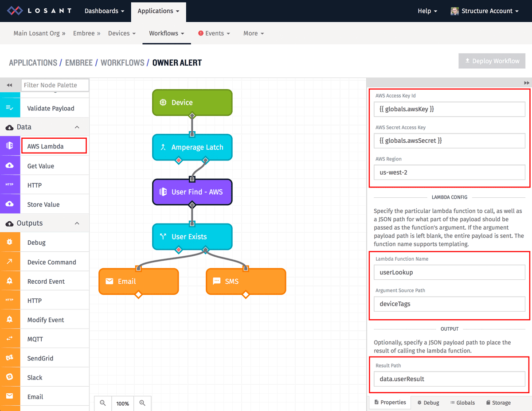
Task: Select the Validate Payload node icon
Action: point(10,108)
